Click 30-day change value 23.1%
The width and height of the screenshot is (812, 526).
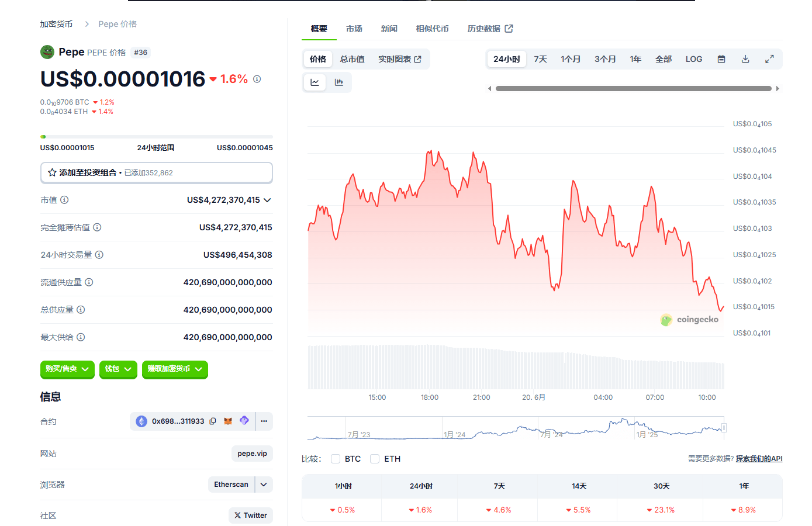point(661,510)
